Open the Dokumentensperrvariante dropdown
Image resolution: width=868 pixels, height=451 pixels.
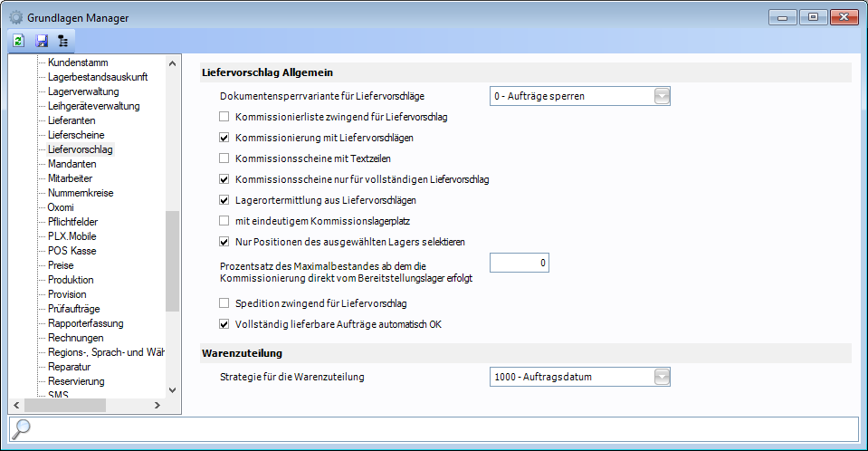click(x=662, y=96)
